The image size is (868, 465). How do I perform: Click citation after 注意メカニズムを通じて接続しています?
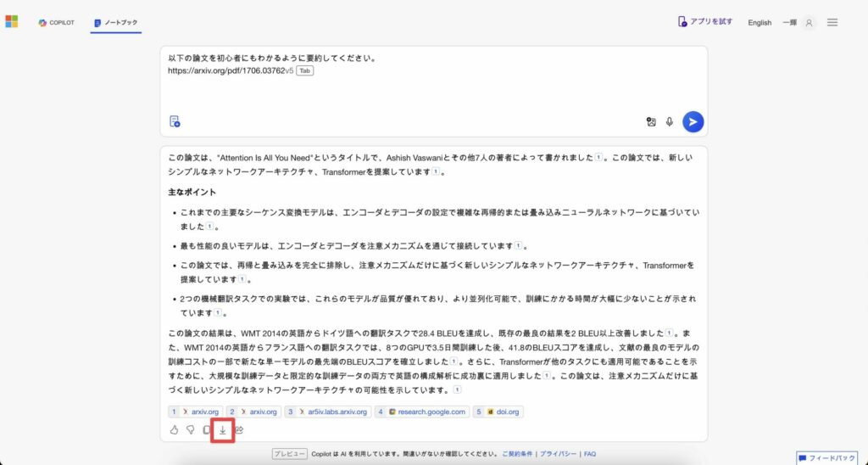[x=518, y=245]
